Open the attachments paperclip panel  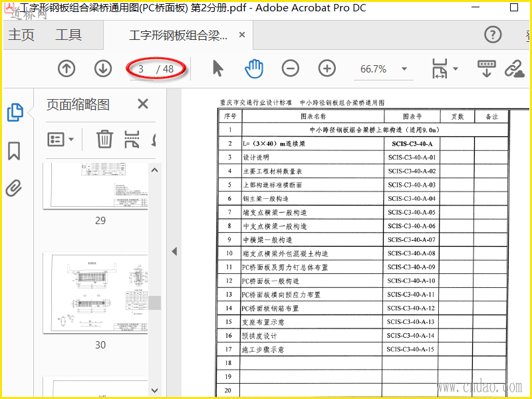click(14, 188)
